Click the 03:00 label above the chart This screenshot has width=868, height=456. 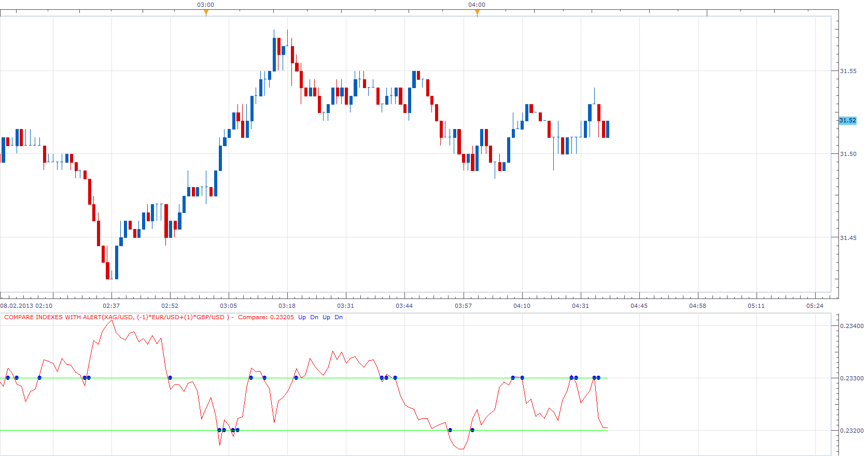[x=206, y=5]
